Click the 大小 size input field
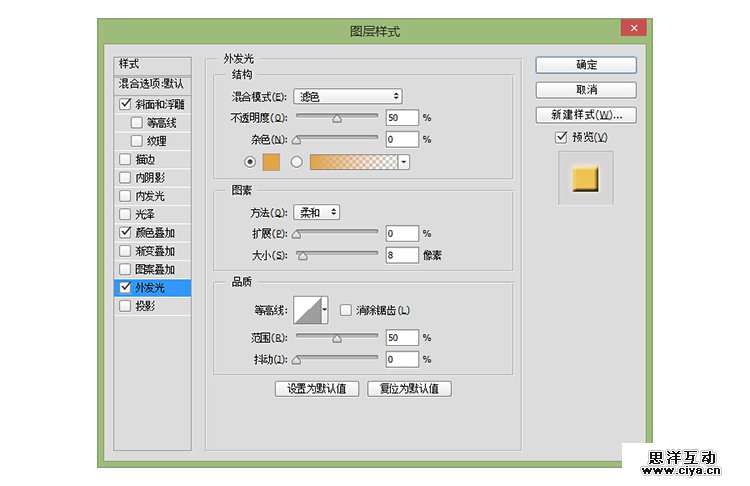 pyautogui.click(x=401, y=255)
